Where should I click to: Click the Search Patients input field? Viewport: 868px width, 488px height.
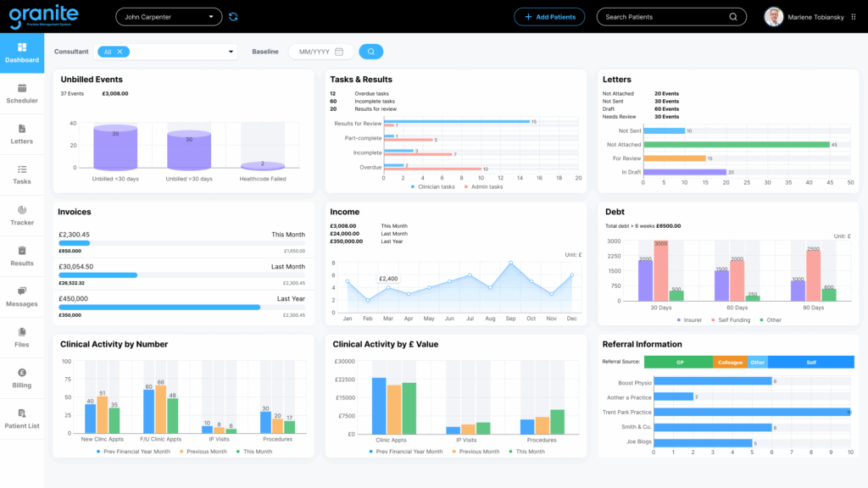click(661, 17)
